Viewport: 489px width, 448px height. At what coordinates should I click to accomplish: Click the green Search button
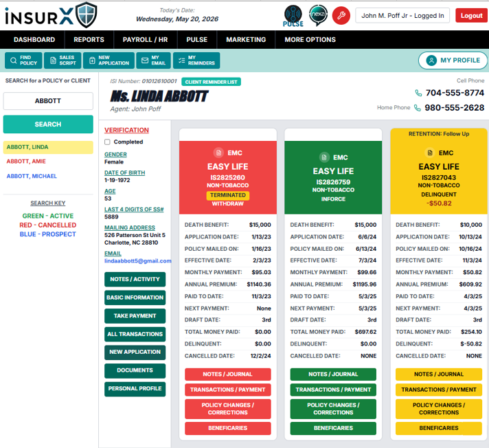pos(48,124)
